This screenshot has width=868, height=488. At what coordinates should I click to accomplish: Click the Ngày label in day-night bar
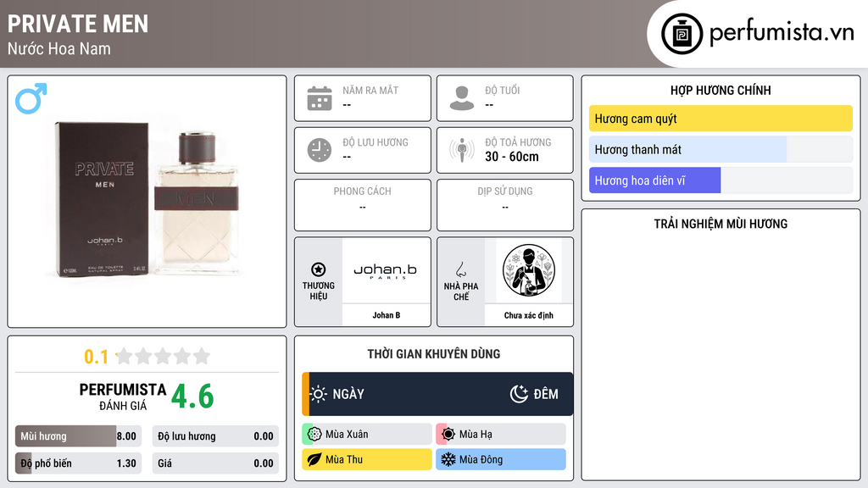(348, 394)
